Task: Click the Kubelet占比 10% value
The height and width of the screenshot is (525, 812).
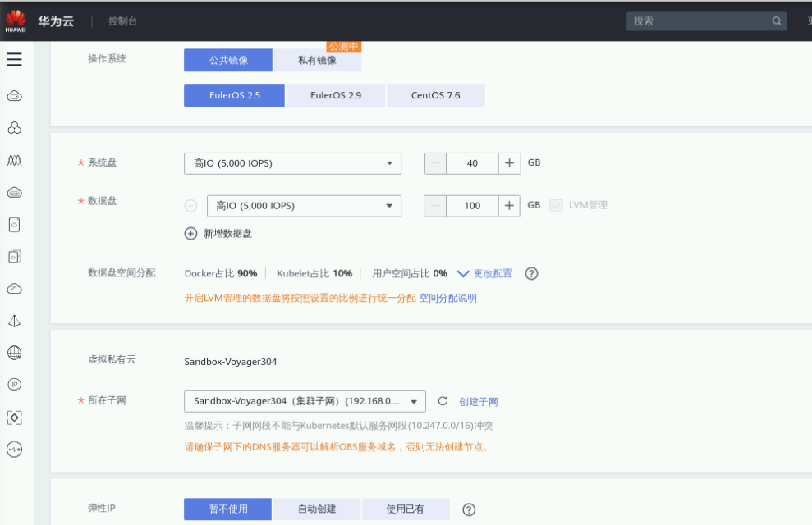Action: 314,274
